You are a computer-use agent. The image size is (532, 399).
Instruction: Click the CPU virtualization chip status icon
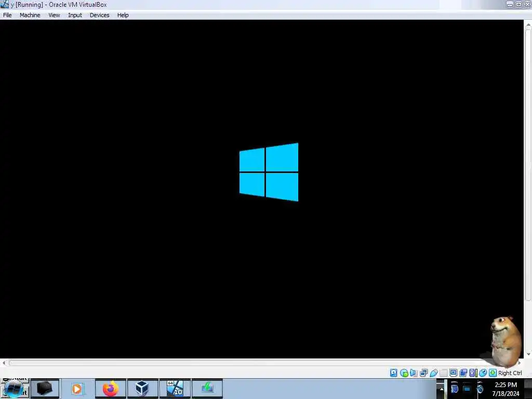tap(473, 373)
